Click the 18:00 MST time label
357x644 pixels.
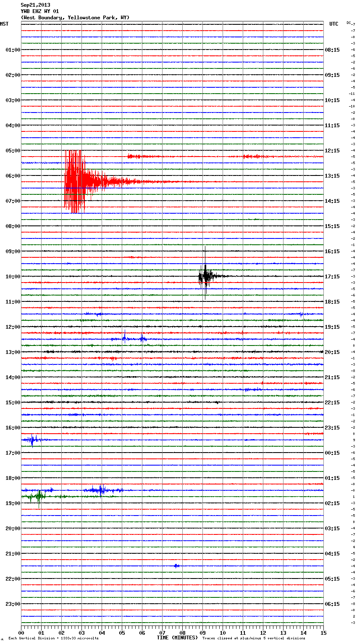point(13,478)
